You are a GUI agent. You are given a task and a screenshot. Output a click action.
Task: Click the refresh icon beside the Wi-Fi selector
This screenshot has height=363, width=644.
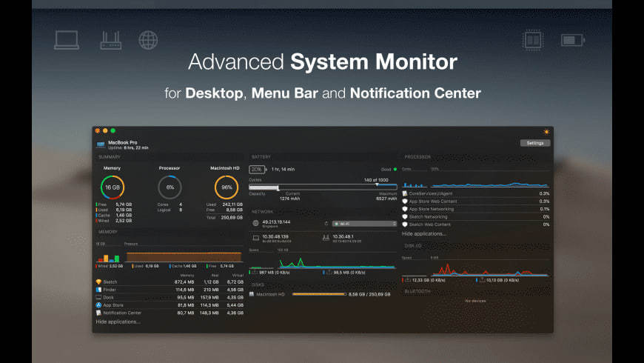(x=326, y=223)
